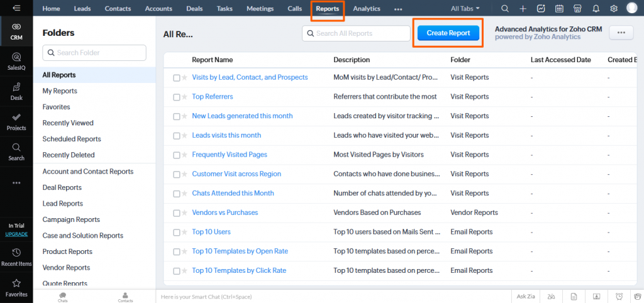Click the UPGRADE trial link

coord(16,234)
